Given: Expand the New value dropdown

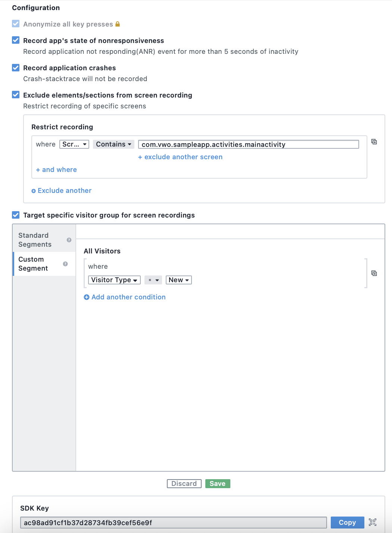Looking at the screenshot, I should click(179, 280).
